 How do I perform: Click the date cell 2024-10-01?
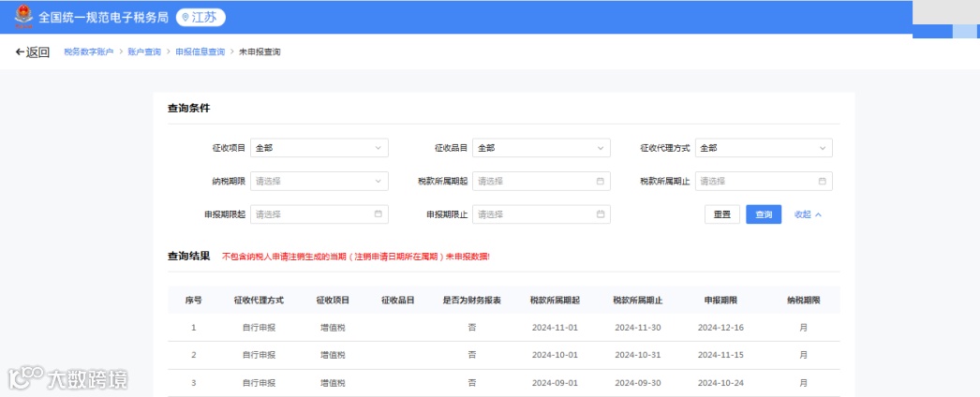click(x=555, y=355)
